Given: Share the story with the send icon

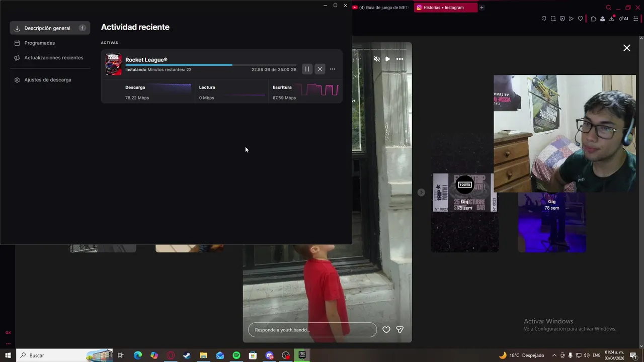Looking at the screenshot, I should click(x=400, y=330).
